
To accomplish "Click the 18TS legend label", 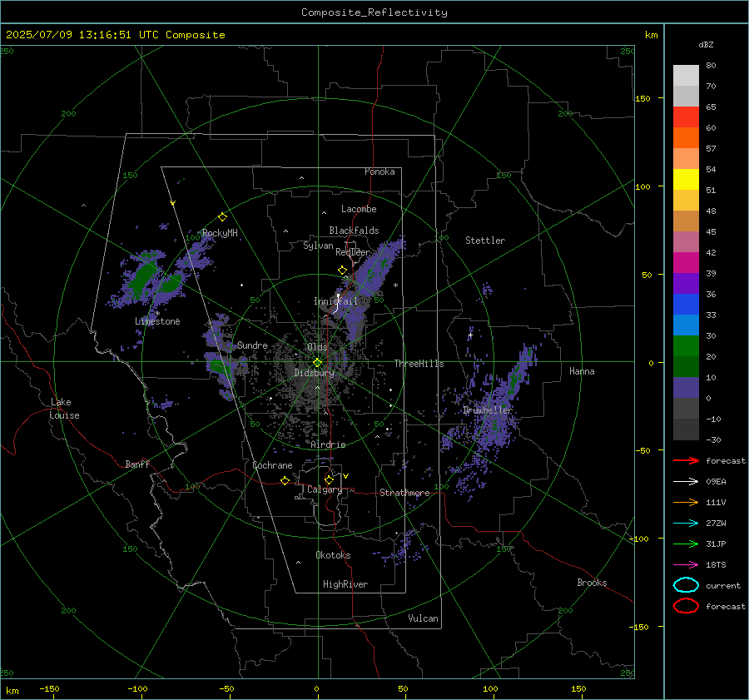I will point(716,565).
